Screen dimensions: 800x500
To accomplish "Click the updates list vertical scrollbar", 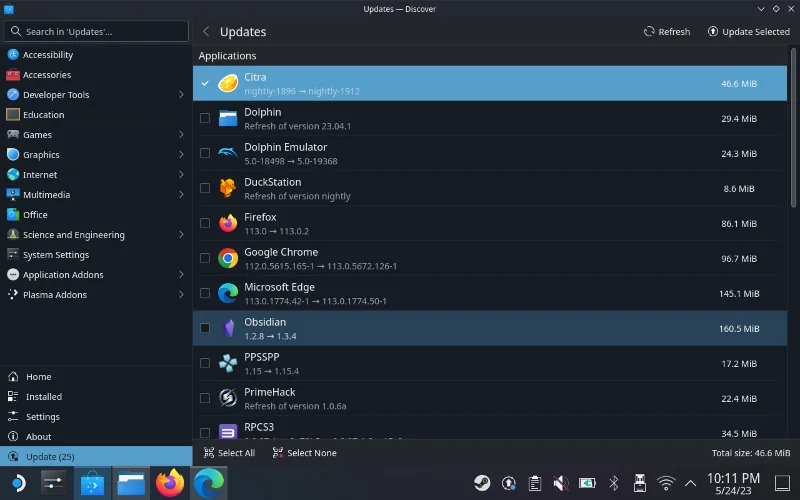I will tap(793, 128).
